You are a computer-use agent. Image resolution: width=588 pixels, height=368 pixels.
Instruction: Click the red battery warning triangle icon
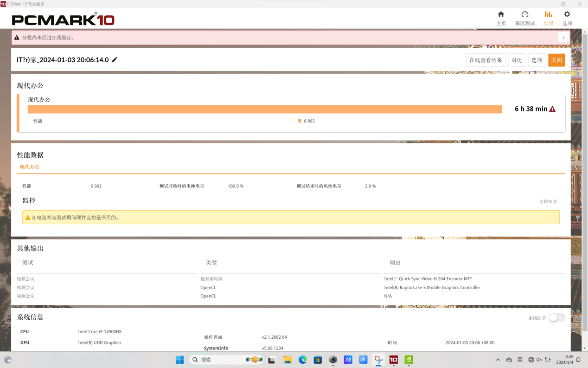pyautogui.click(x=552, y=109)
